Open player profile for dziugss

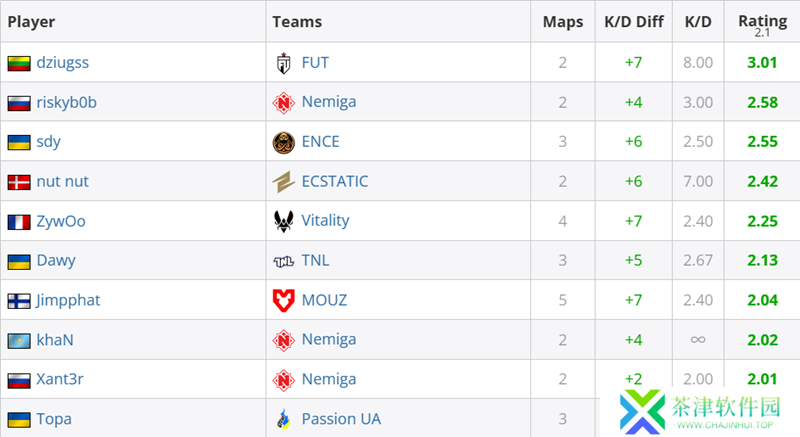tap(62, 62)
